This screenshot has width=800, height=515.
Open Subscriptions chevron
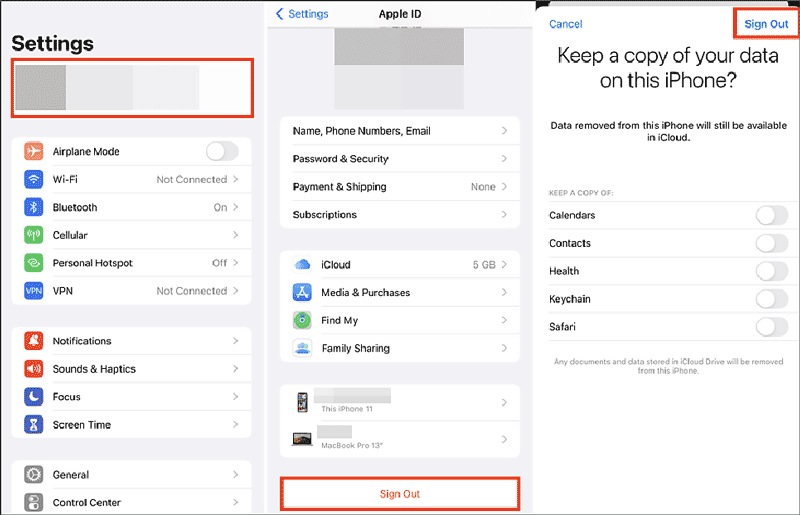tap(504, 214)
